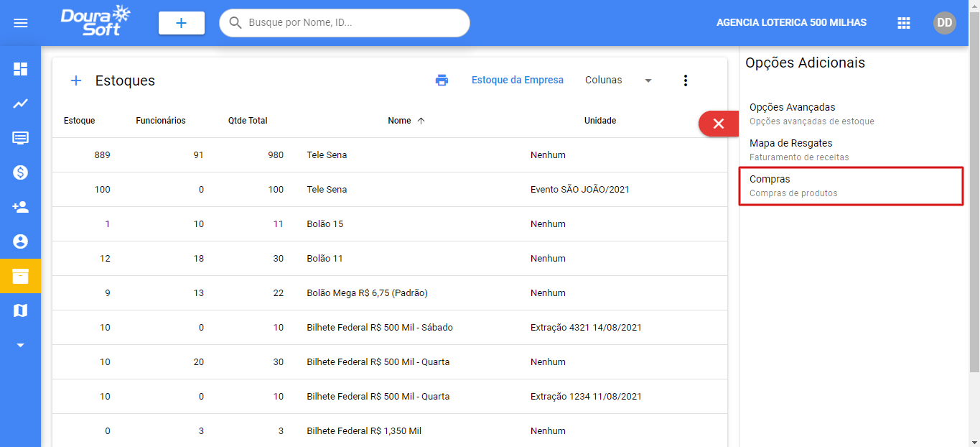
Task: Click Estoque da Empresa link
Action: tap(518, 80)
